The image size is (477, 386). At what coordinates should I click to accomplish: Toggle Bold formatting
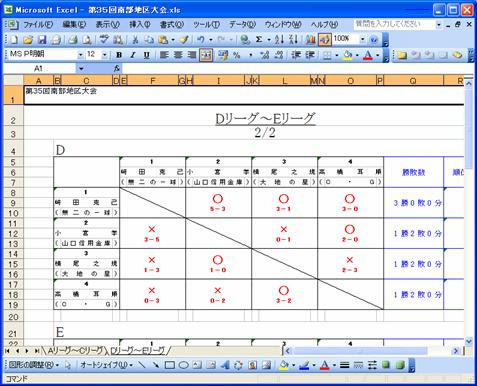click(119, 55)
